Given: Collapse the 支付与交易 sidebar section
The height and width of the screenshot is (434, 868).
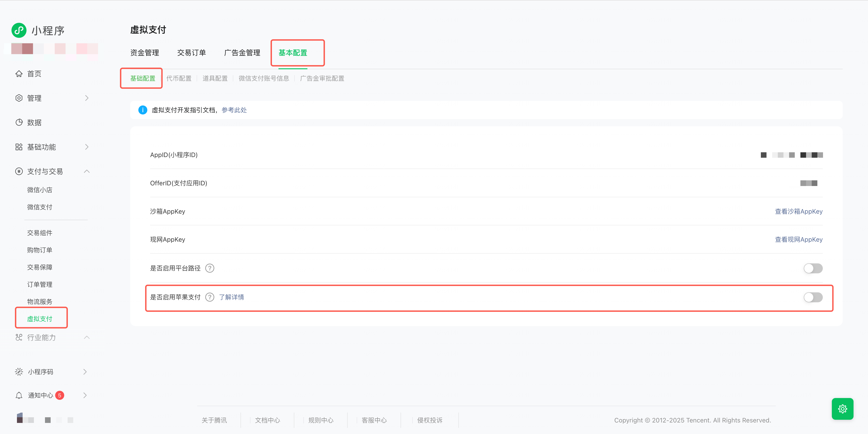Looking at the screenshot, I should 87,171.
